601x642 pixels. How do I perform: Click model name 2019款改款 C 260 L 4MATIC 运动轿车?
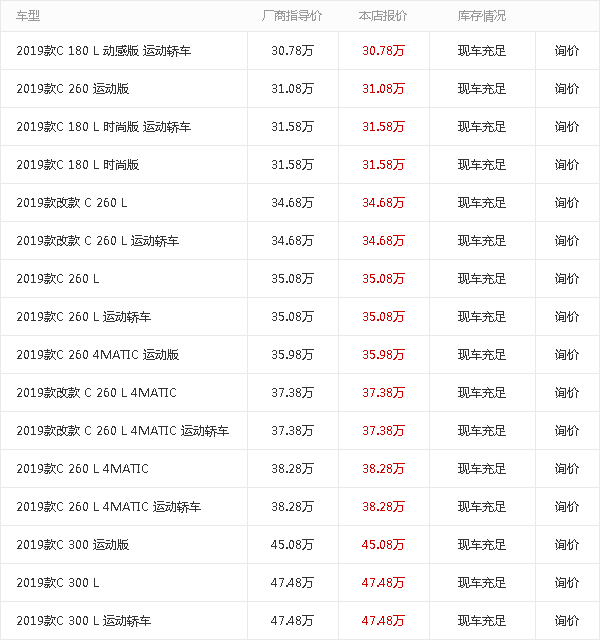[x=123, y=431]
